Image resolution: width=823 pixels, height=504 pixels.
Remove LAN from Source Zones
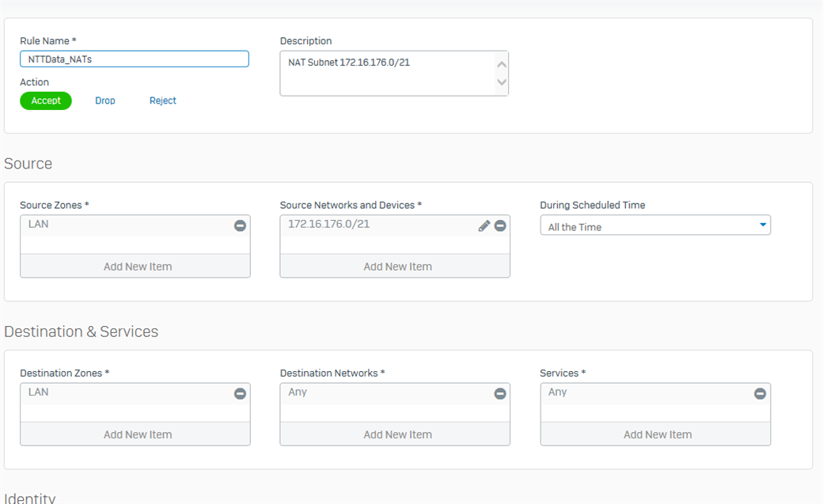(x=240, y=225)
